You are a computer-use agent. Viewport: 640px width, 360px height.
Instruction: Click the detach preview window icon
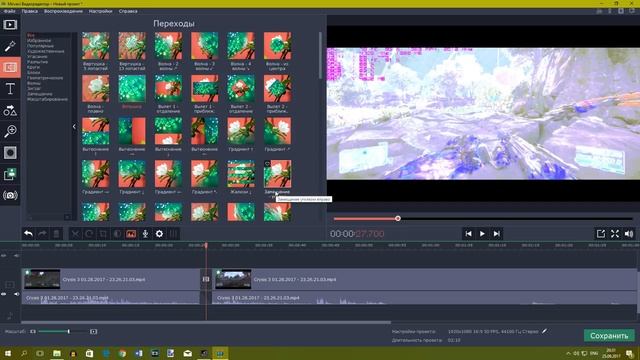(x=600, y=233)
